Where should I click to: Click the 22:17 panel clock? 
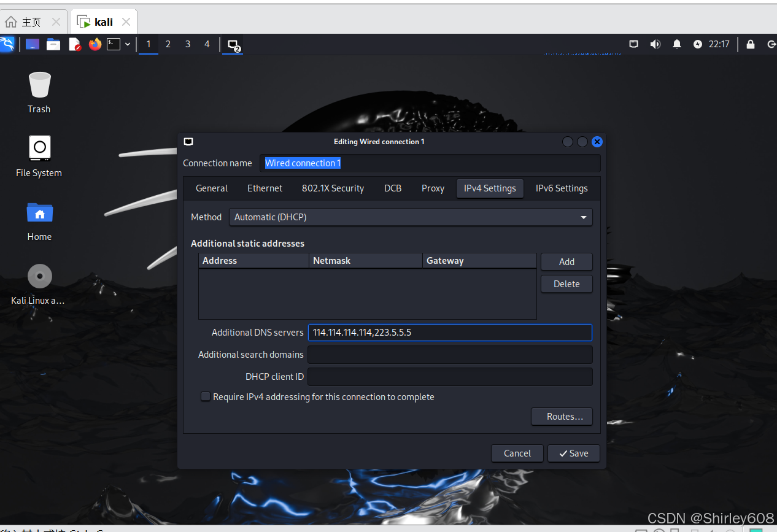pyautogui.click(x=719, y=44)
